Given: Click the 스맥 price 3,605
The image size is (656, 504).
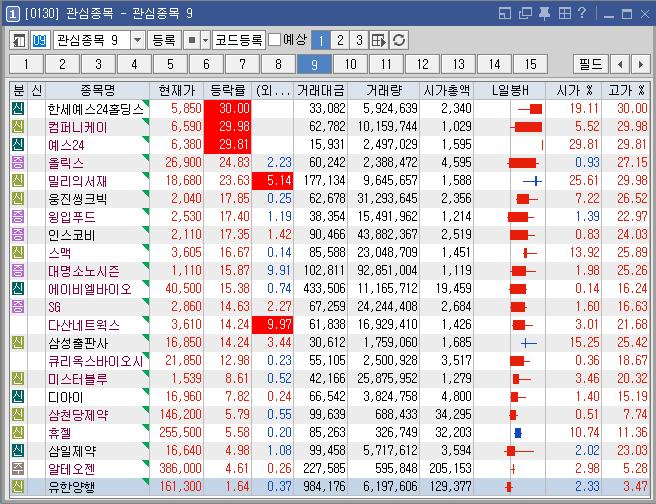Looking at the screenshot, I should [x=186, y=253].
